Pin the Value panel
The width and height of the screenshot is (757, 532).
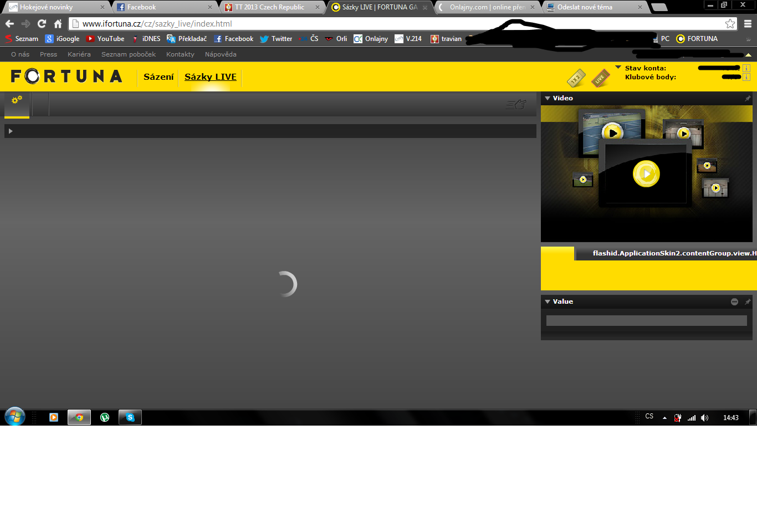tap(748, 301)
